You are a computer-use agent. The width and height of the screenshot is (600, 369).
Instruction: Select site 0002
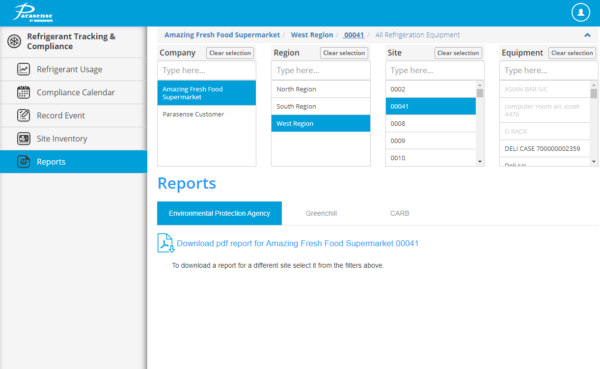coord(430,89)
